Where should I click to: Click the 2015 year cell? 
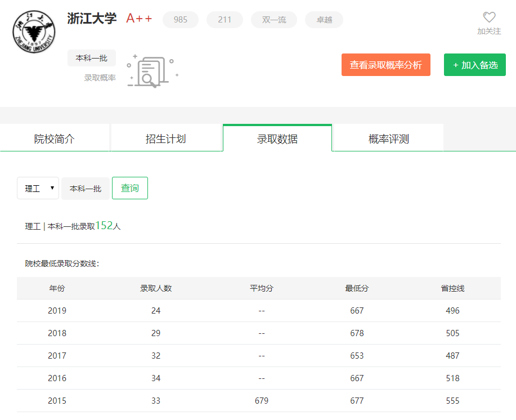pyautogui.click(x=57, y=401)
